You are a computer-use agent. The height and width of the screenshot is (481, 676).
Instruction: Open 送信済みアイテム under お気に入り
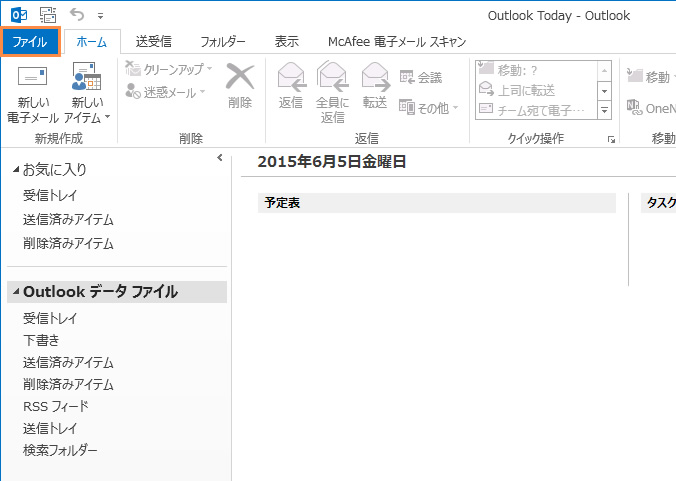[68, 219]
